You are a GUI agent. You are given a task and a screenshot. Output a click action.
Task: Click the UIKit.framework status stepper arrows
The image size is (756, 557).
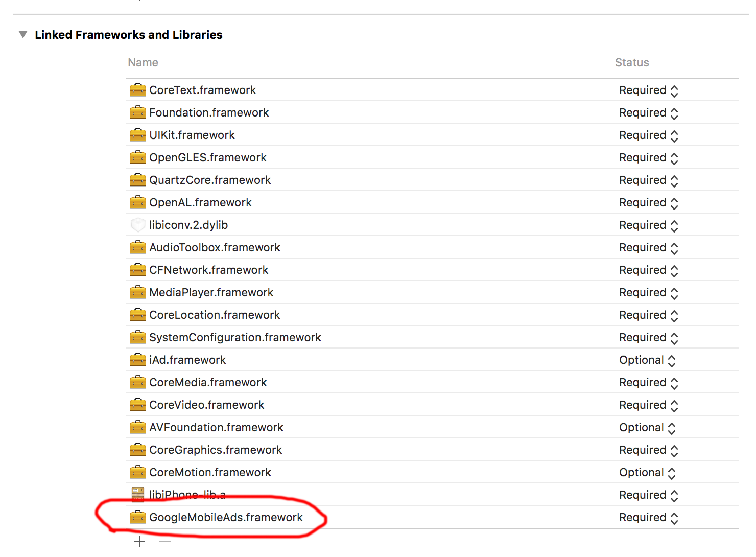pos(674,136)
